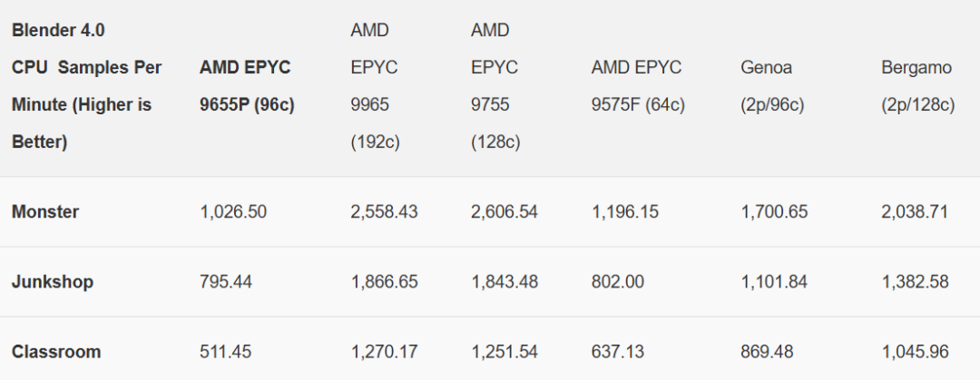Select Classroom value 511.45
Screen dimensions: 980x380
(x=226, y=352)
